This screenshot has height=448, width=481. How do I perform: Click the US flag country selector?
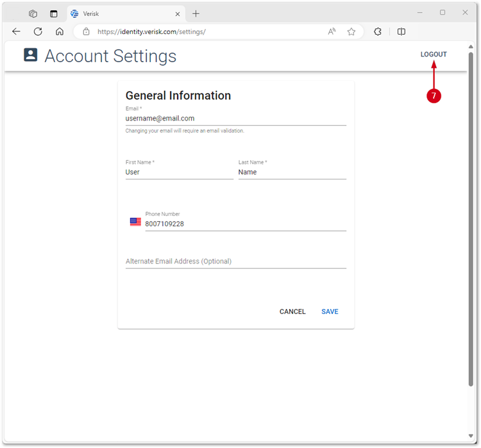[x=135, y=222]
